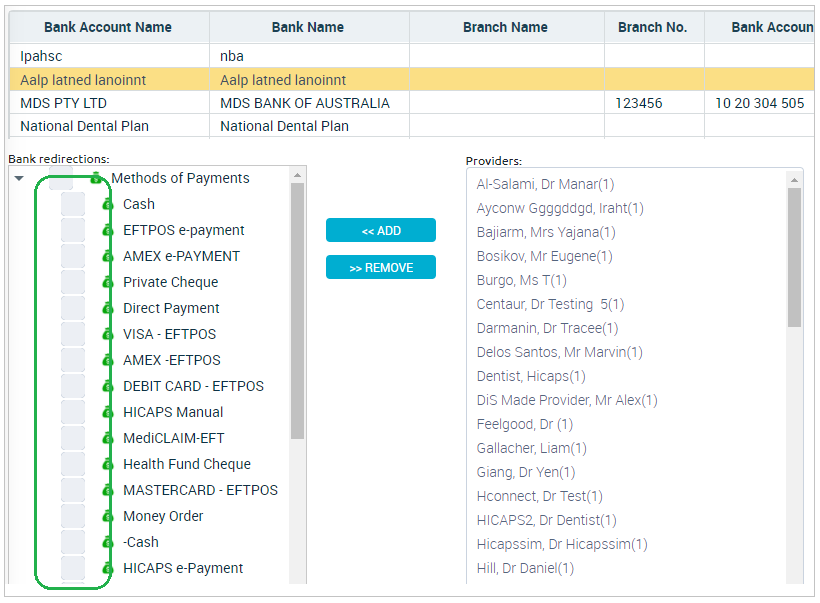
Task: Select provider Al-Salami, Dr Manar(1)
Action: coord(545,184)
